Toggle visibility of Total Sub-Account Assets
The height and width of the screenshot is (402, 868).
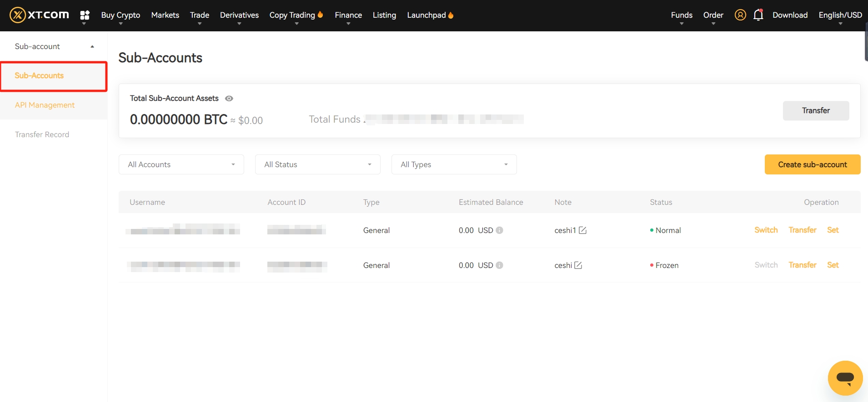(x=229, y=99)
